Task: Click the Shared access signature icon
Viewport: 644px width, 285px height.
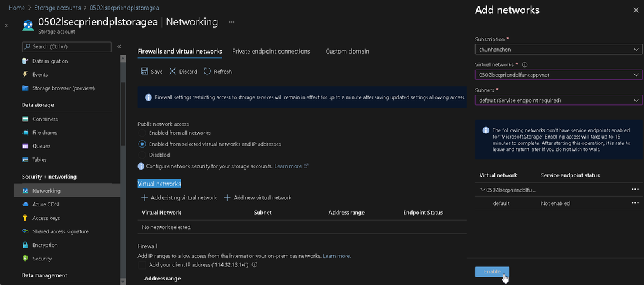Action: 25,231
